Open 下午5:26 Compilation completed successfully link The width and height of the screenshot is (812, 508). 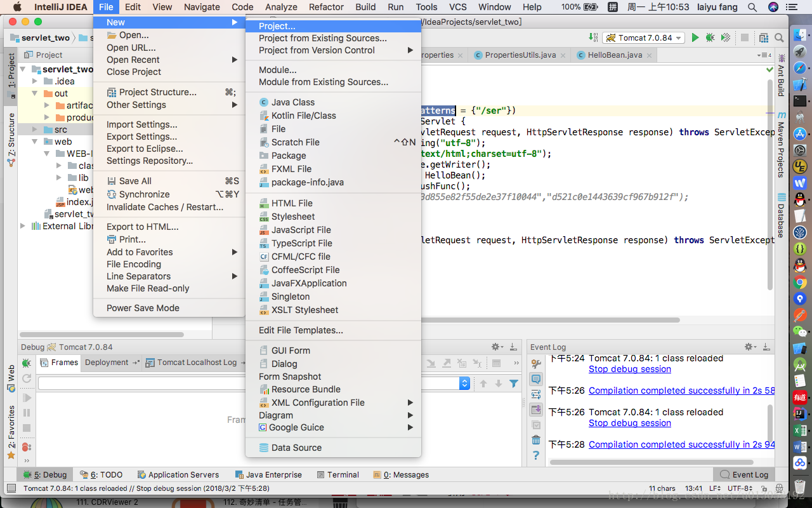tap(681, 391)
